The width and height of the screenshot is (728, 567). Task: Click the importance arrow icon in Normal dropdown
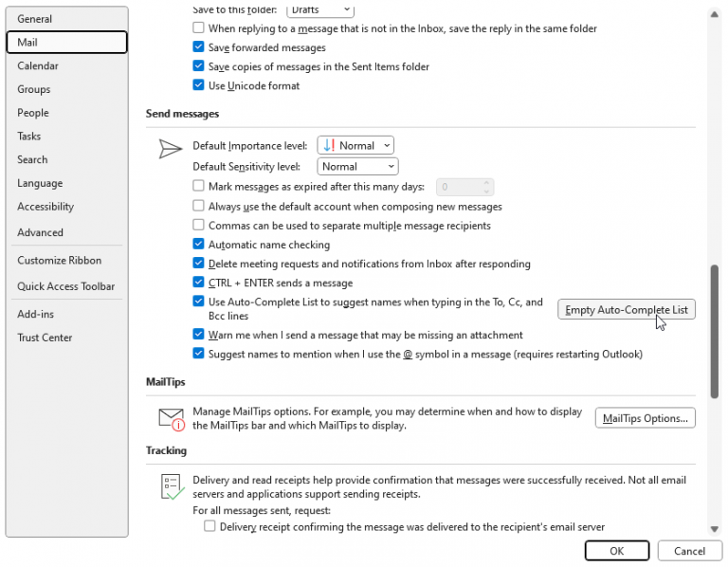(x=329, y=145)
